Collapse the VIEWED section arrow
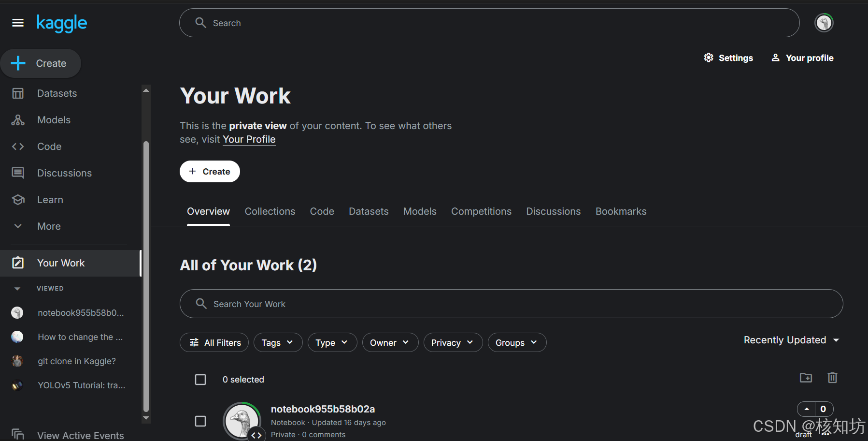The width and height of the screenshot is (868, 441). point(17,289)
